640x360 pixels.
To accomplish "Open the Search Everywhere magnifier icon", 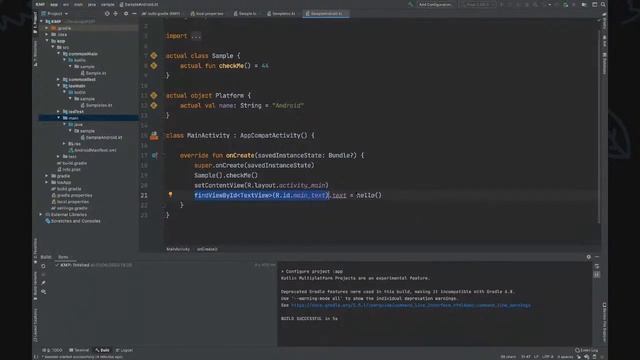I will [603, 4].
